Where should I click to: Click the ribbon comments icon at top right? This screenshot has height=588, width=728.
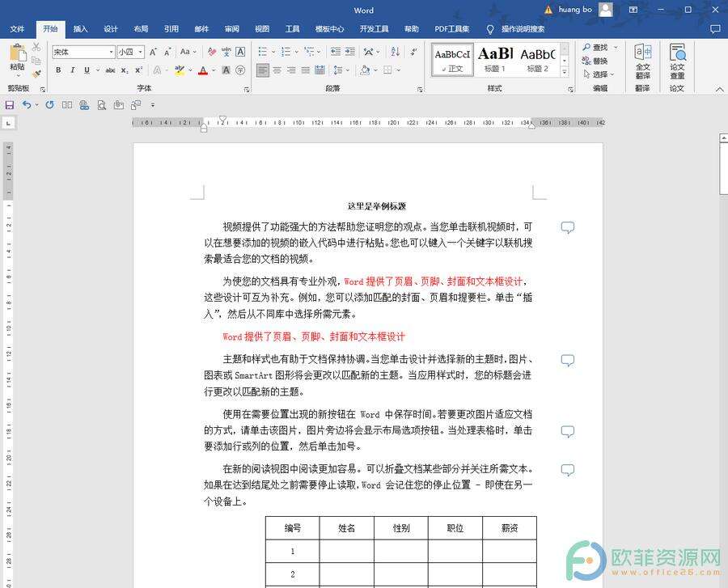coord(715,29)
